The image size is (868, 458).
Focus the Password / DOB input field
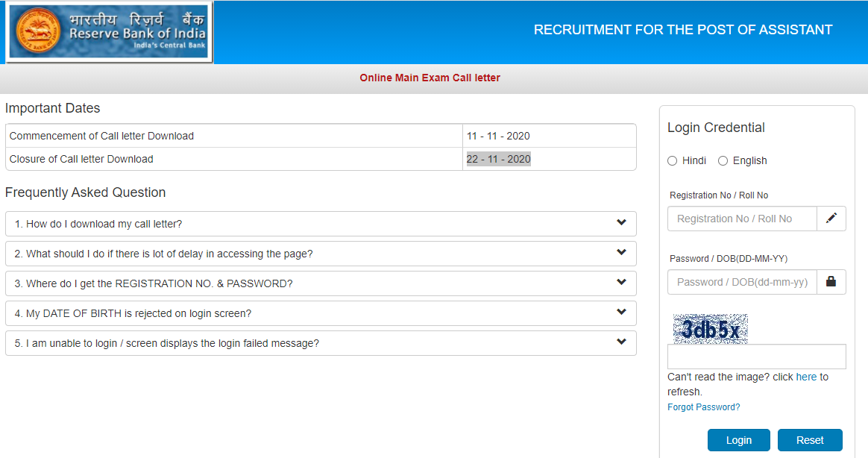(x=742, y=282)
